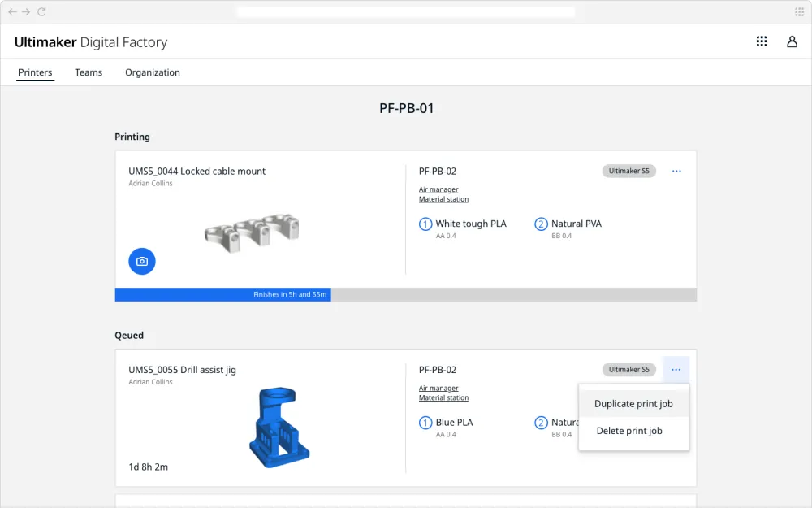Open Air manager link in queued job
This screenshot has height=508, width=812.
point(438,389)
